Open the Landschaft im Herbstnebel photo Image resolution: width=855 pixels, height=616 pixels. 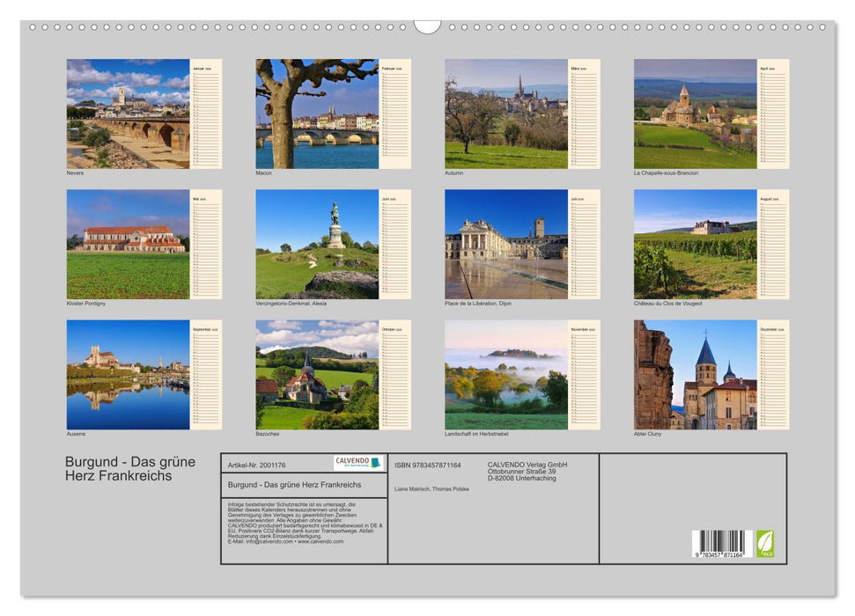point(506,374)
